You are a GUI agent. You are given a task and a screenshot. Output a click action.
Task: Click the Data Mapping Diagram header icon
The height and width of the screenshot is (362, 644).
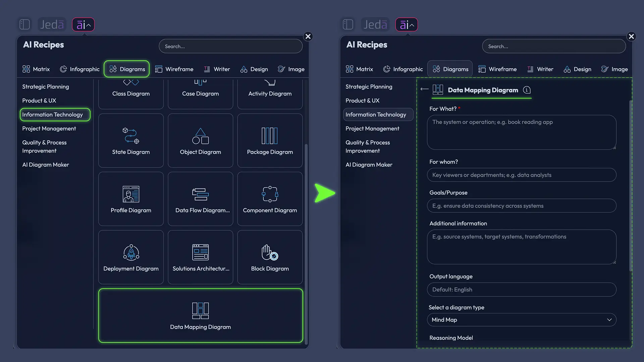tap(438, 89)
